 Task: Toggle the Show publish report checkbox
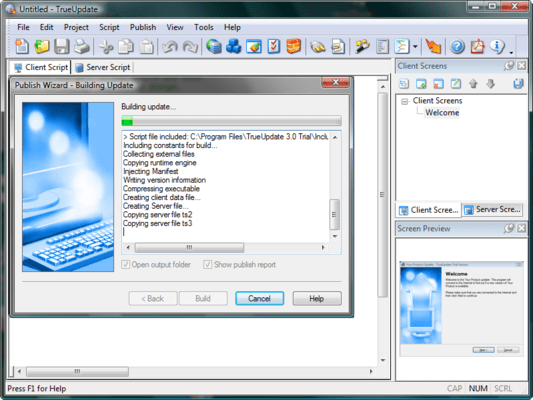pos(207,264)
